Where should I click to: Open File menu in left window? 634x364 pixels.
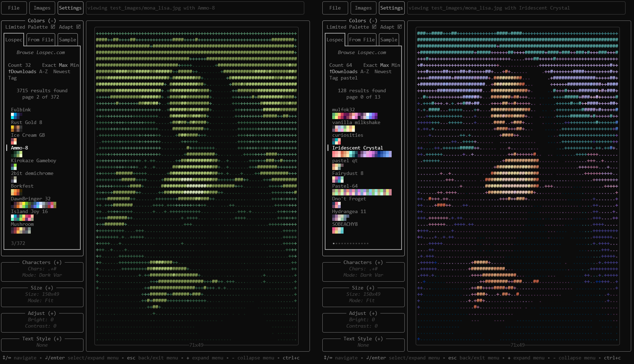(14, 8)
